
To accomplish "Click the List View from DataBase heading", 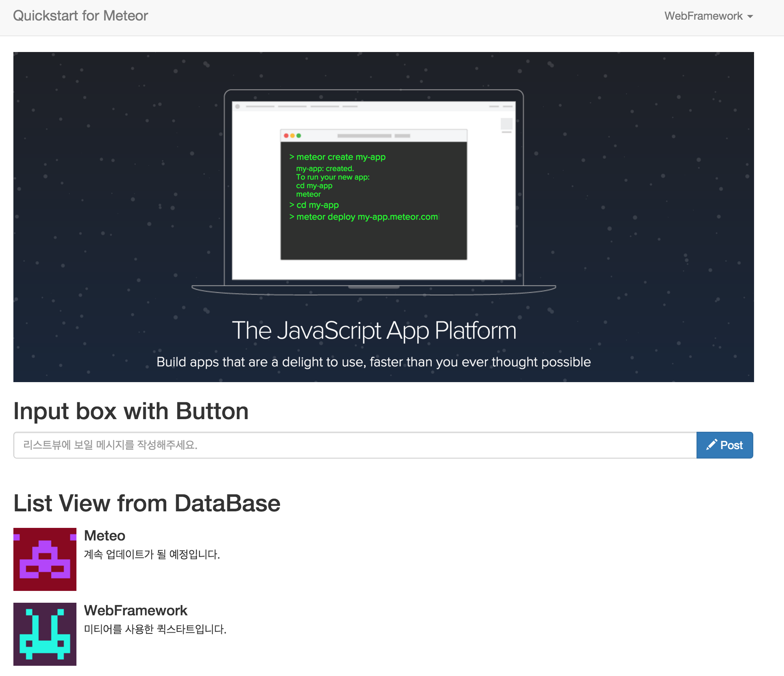I will click(147, 503).
